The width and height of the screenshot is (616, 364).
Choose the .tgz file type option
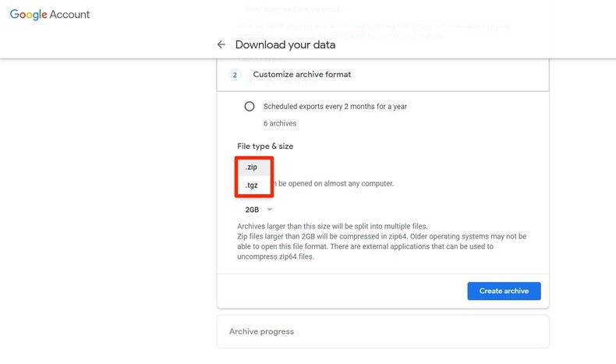coord(251,186)
